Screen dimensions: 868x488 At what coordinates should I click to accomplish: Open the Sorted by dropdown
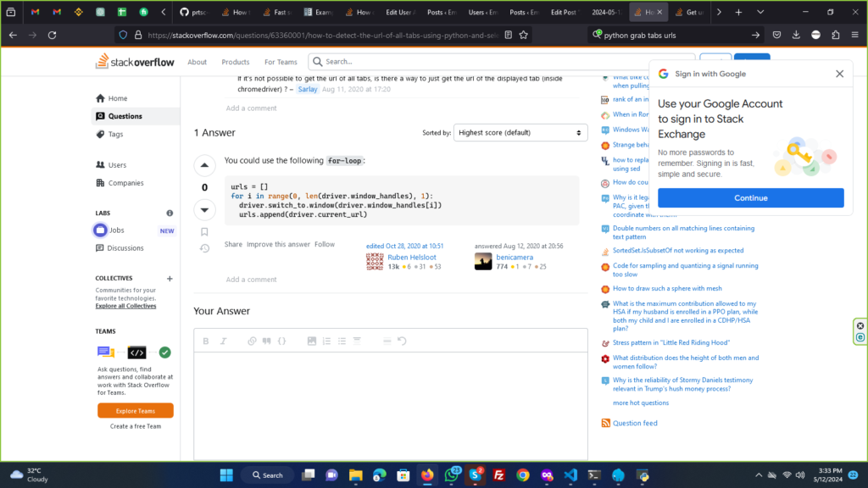point(520,133)
